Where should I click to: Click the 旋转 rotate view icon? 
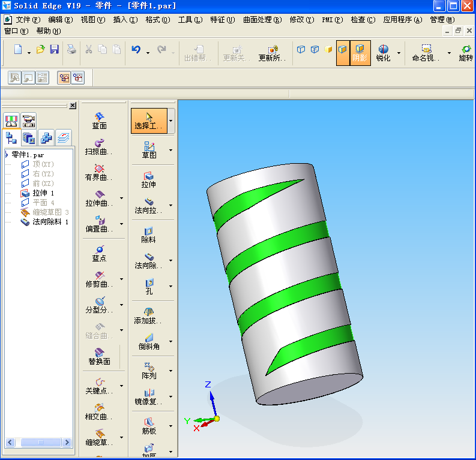[466, 53]
